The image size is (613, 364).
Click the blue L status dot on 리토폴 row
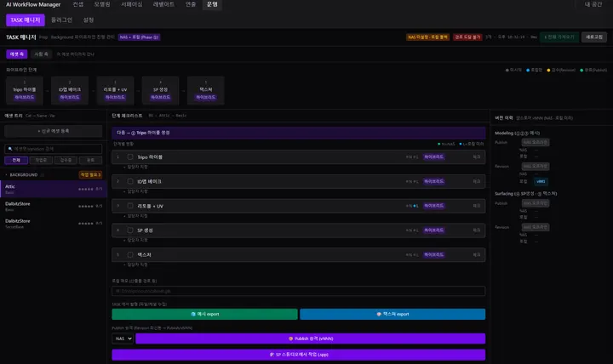coord(415,206)
